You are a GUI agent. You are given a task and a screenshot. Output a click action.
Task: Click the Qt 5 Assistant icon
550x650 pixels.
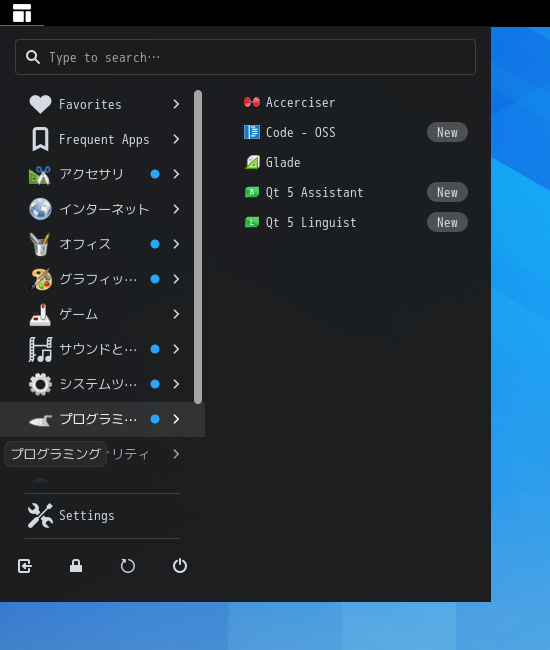click(252, 192)
